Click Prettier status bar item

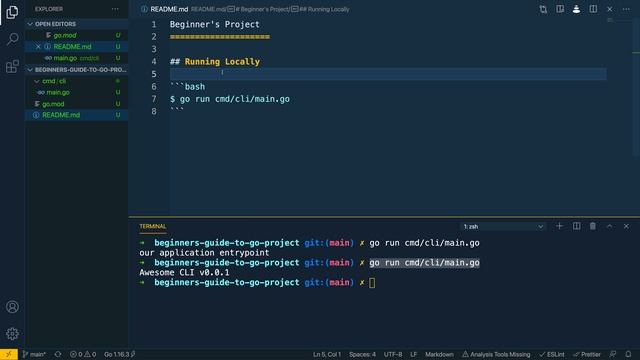click(x=587, y=354)
